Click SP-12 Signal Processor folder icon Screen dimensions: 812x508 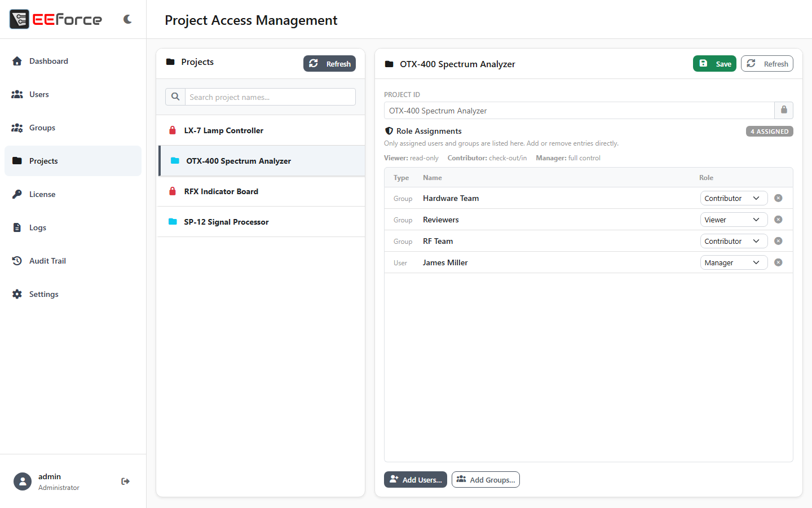tap(173, 221)
